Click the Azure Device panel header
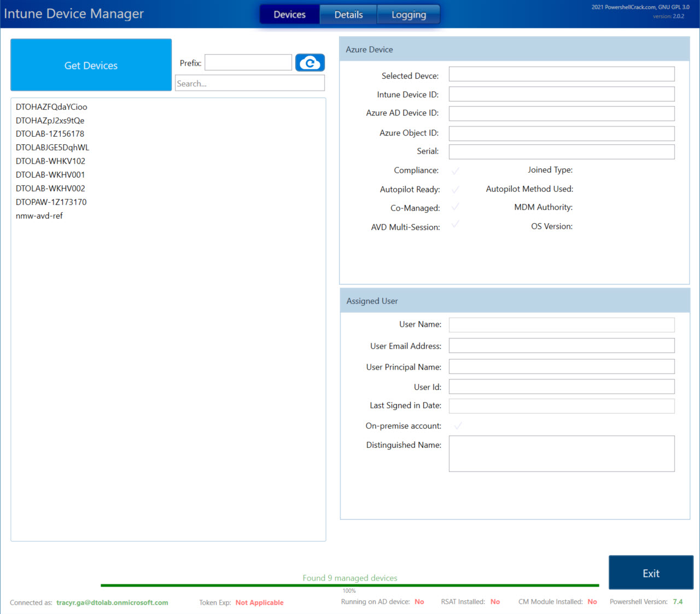The width and height of the screenshot is (700, 614). click(x=515, y=49)
